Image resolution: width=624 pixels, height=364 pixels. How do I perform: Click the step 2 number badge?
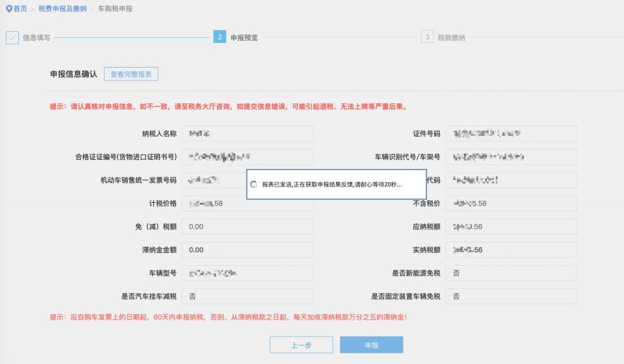tap(220, 36)
